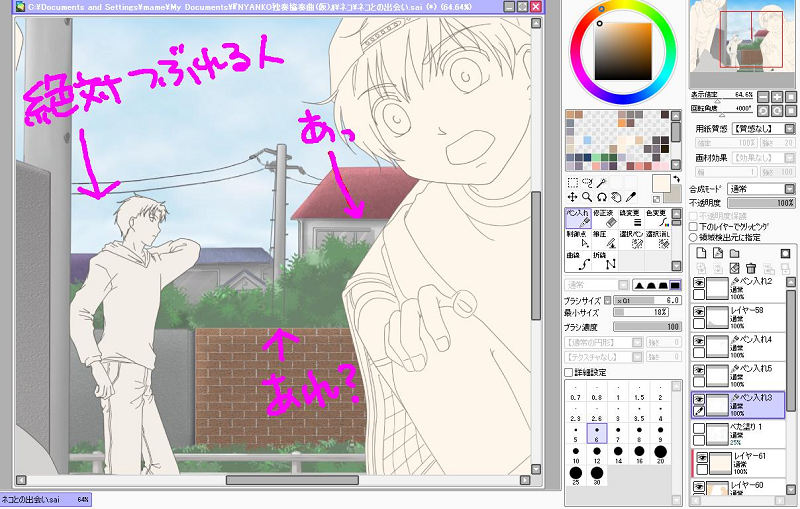This screenshot has width=800, height=509.
Task: Open the 合成モード blending mode dropdown
Action: coord(761,189)
